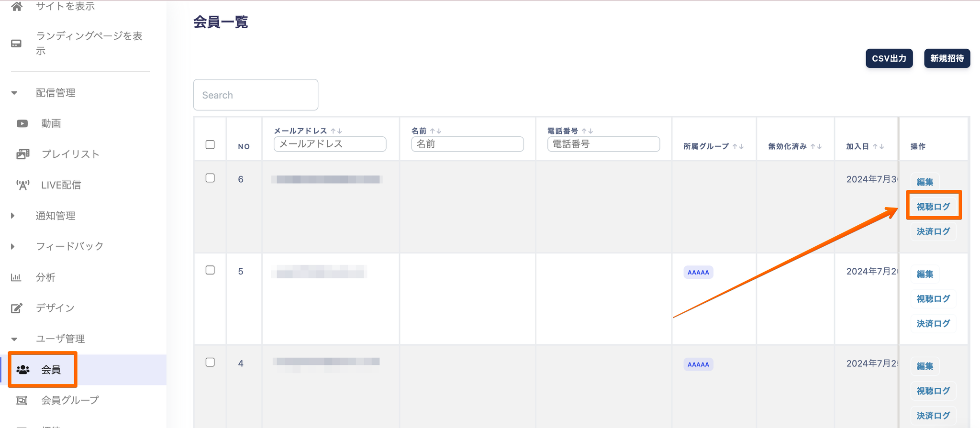This screenshot has height=428, width=980.
Task: Click the landing page card icon
Action: [16, 44]
